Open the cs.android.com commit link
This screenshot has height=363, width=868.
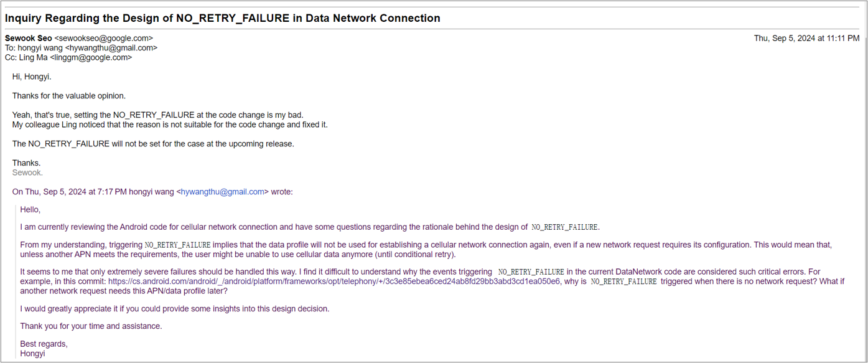coord(334,281)
